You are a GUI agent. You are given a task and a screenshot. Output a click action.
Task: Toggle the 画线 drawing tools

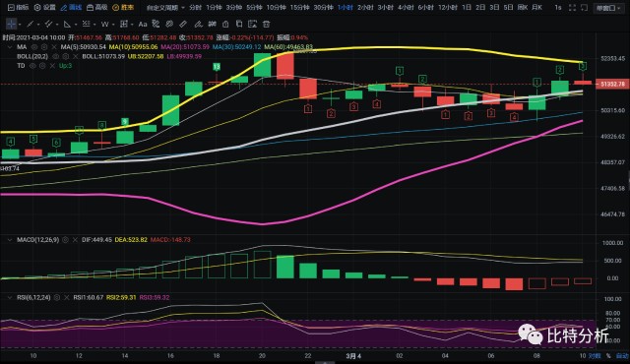tap(71, 8)
